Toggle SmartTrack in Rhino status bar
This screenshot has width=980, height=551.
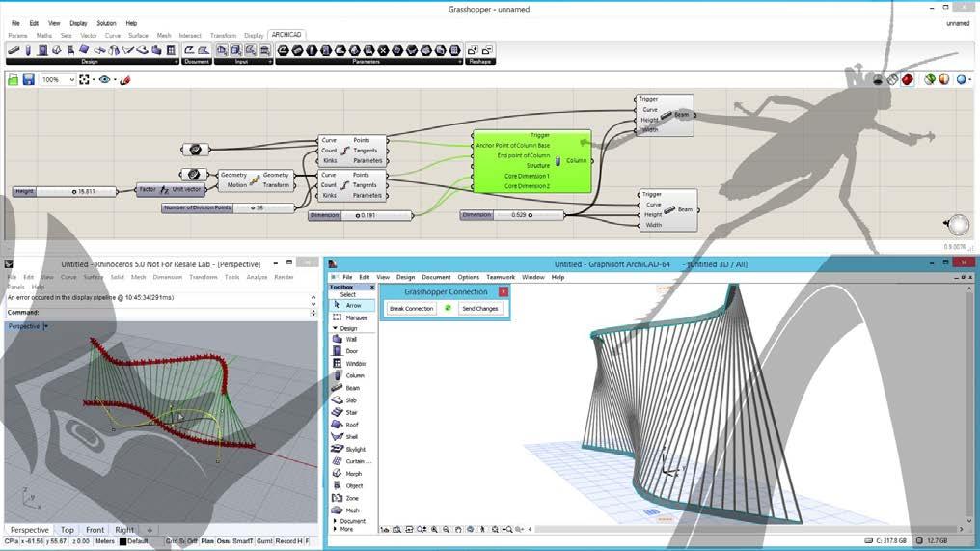pyautogui.click(x=242, y=541)
